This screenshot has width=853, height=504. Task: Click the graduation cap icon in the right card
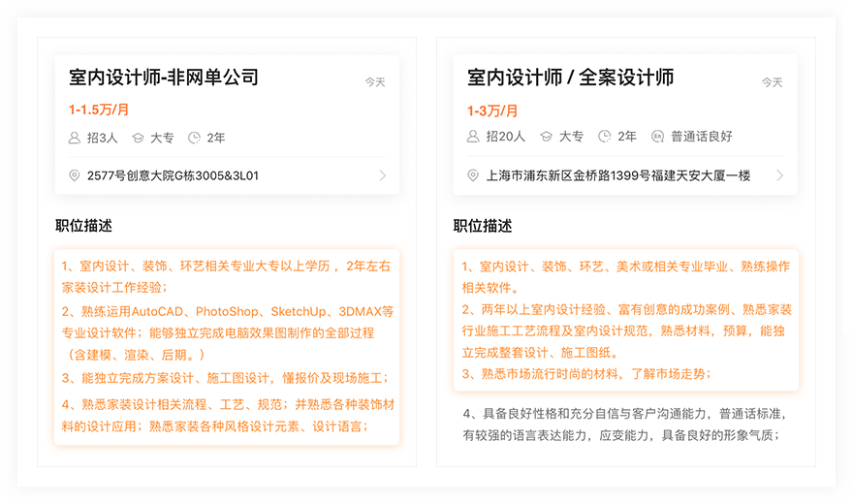(x=546, y=137)
